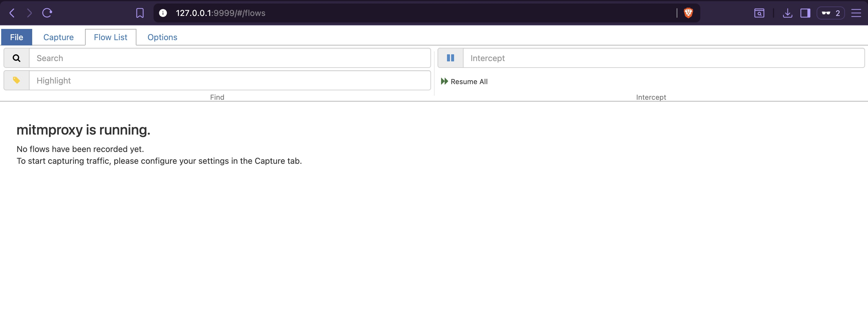Click the Intercept section label below Resume All
This screenshot has width=868, height=314.
pyautogui.click(x=651, y=97)
